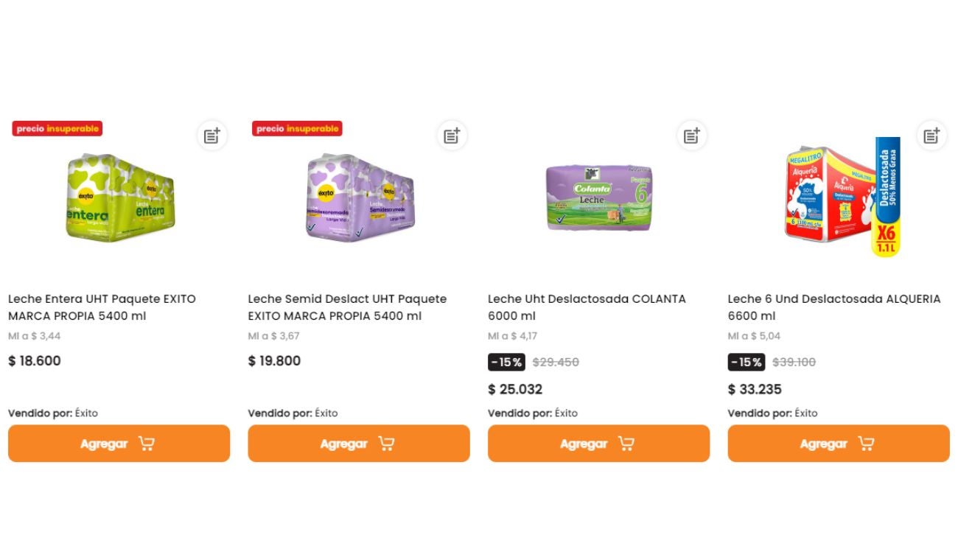The height and width of the screenshot is (560, 958).
Task: Add Leche Semid Deslact to cart
Action: (x=358, y=444)
